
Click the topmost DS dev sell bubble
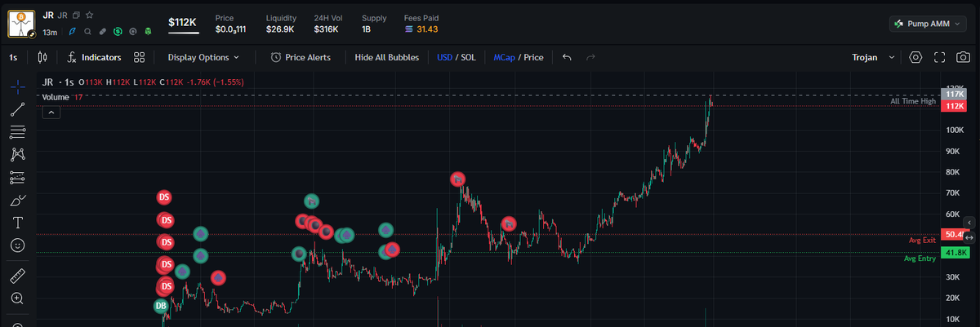[x=165, y=197]
